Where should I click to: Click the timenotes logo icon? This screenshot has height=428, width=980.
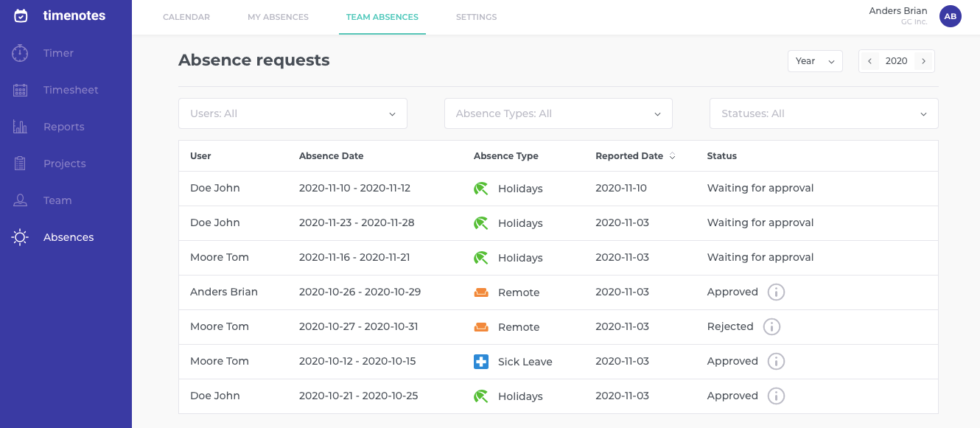(x=21, y=15)
